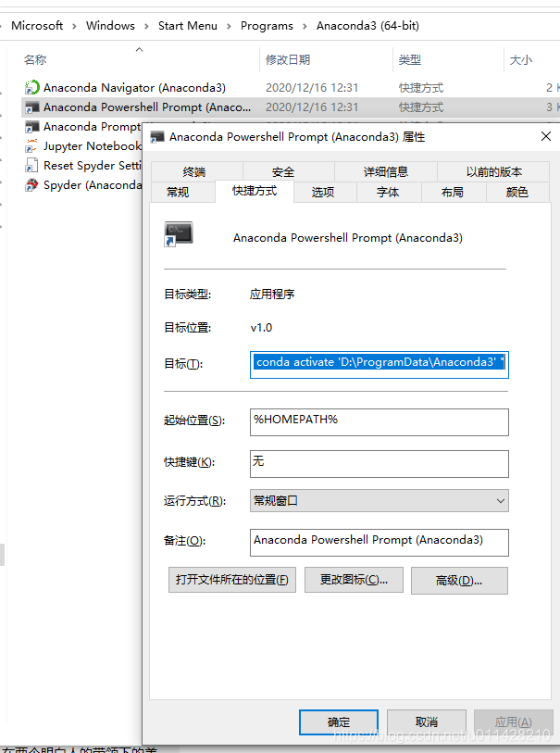Click the 取消 button
The width and height of the screenshot is (560, 753).
click(427, 722)
